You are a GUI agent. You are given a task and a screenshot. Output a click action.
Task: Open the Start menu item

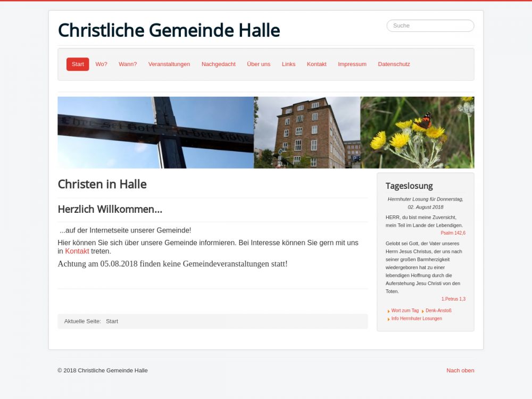click(x=78, y=64)
